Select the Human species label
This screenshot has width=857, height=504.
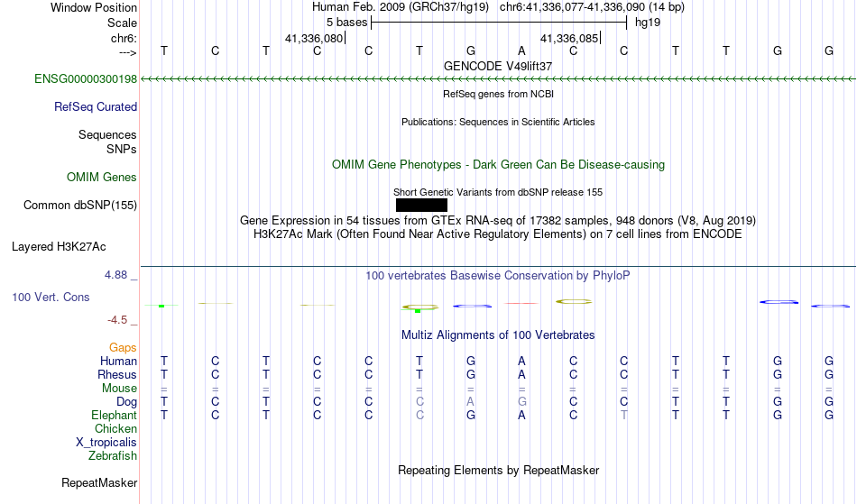coord(118,361)
